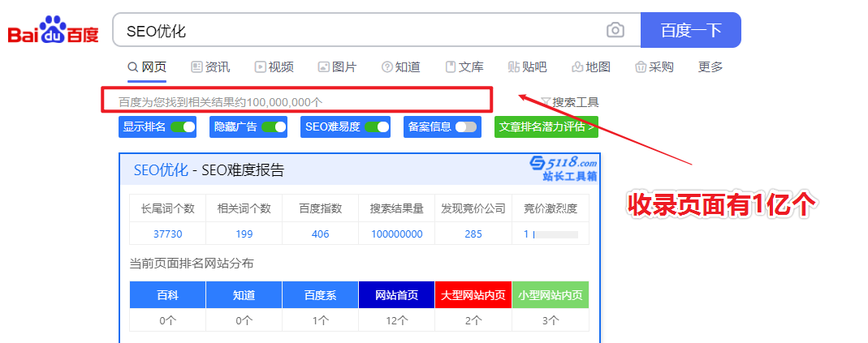
Task: Click 发现竞价公司 value 285
Action: (473, 234)
